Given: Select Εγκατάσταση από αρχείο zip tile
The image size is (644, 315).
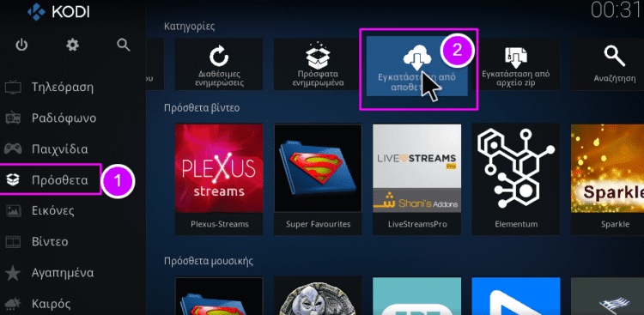Looking at the screenshot, I should [516, 64].
